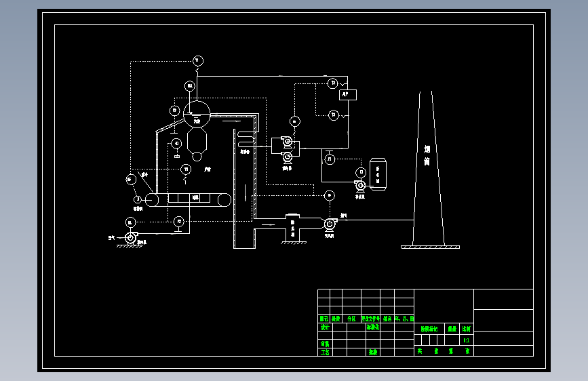
Task: Click the 给水泵 feedwater pump label
Action: [x=288, y=168]
